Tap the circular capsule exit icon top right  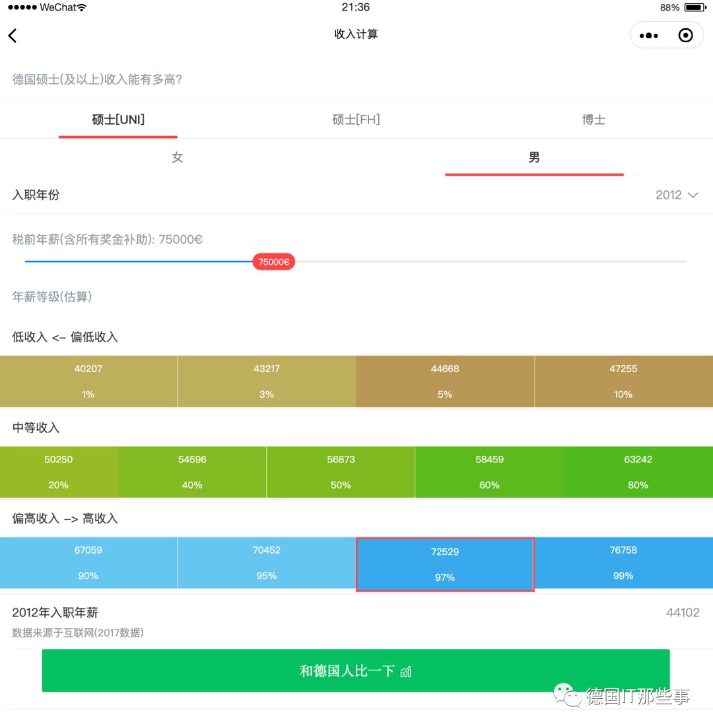[x=685, y=35]
